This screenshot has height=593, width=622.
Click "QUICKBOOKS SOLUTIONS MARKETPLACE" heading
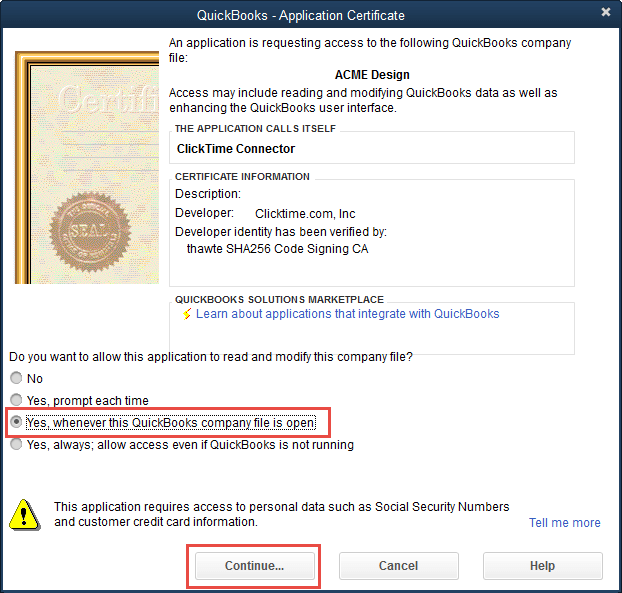279,299
